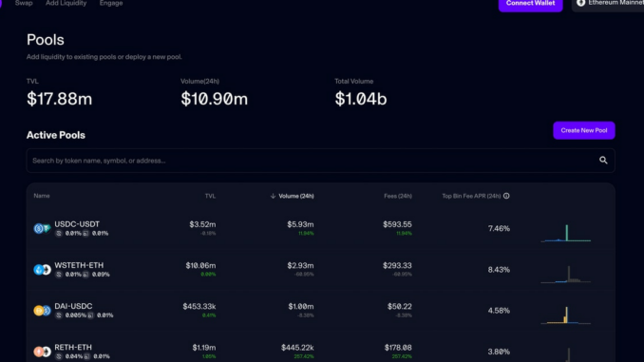Connect your wallet
This screenshot has width=644, height=362.
530,4
